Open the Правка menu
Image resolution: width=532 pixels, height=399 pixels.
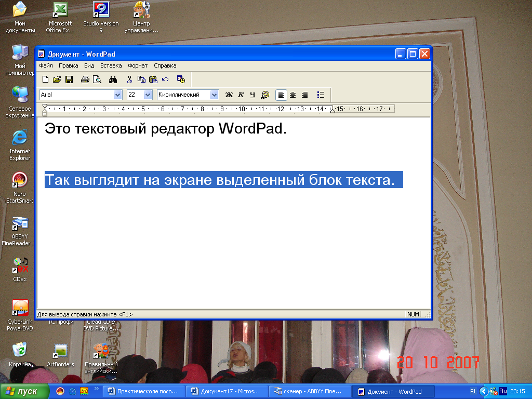[68, 66]
